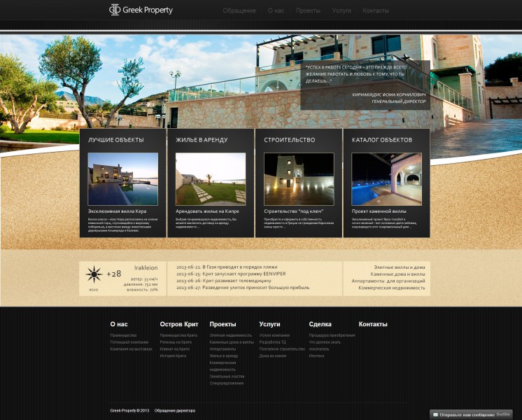Image resolution: width=522 pixels, height=420 pixels.
Task: Open Элитная недвижимость footer link
Action: point(231,335)
